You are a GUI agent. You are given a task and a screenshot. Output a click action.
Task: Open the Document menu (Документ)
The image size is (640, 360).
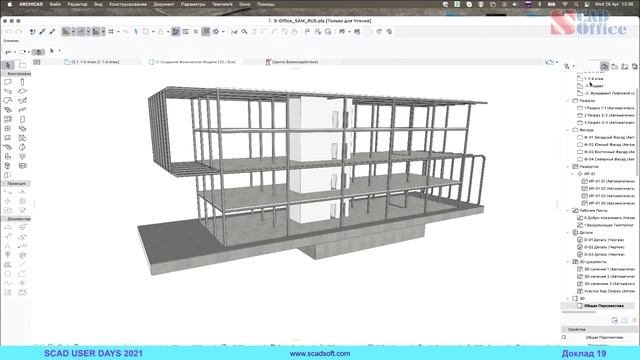[164, 4]
